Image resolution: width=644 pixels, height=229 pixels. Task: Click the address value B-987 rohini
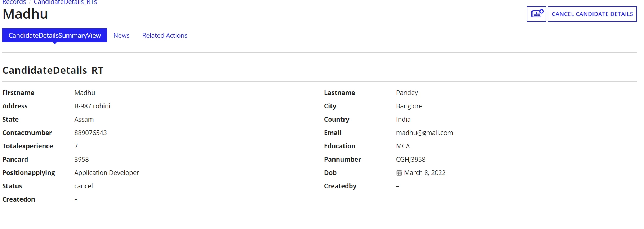click(x=92, y=106)
